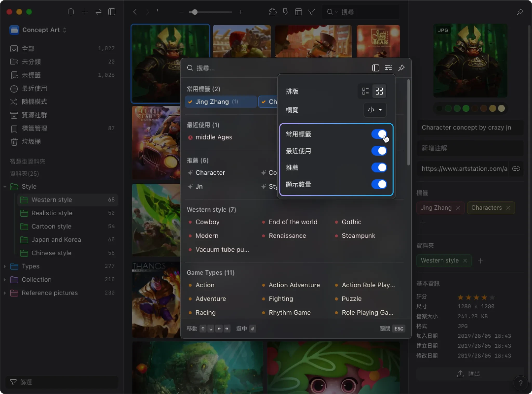The height and width of the screenshot is (394, 532).
Task: Open tag popup display settings icon
Action: tap(388, 68)
